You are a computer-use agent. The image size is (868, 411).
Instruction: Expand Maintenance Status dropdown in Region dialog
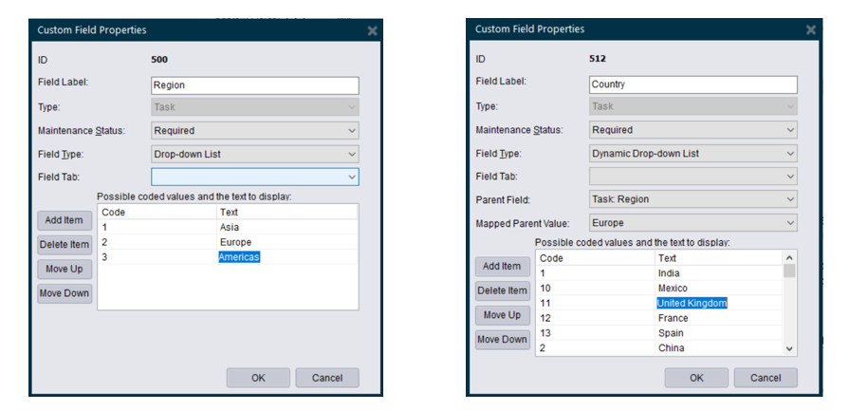pos(254,131)
